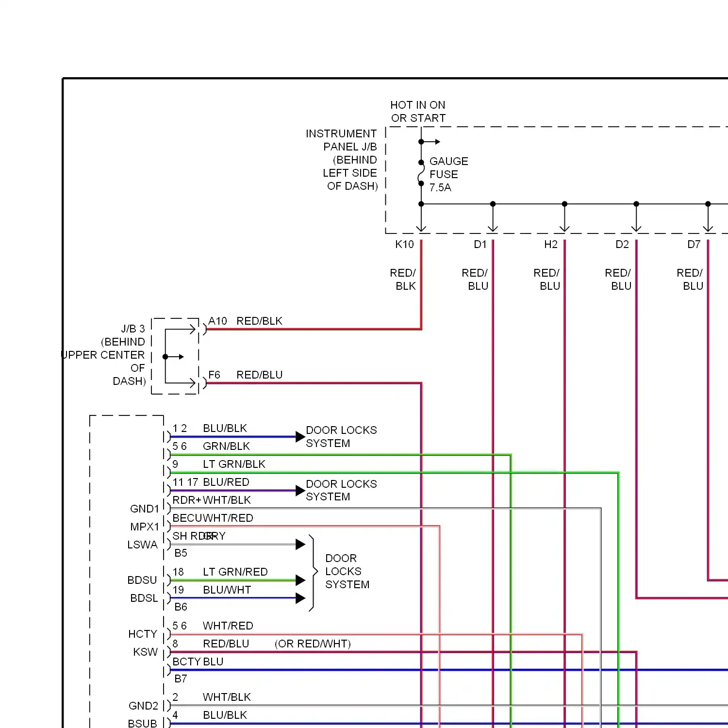728x728 pixels.
Task: Select connector pin label "D1"
Action: [480, 245]
